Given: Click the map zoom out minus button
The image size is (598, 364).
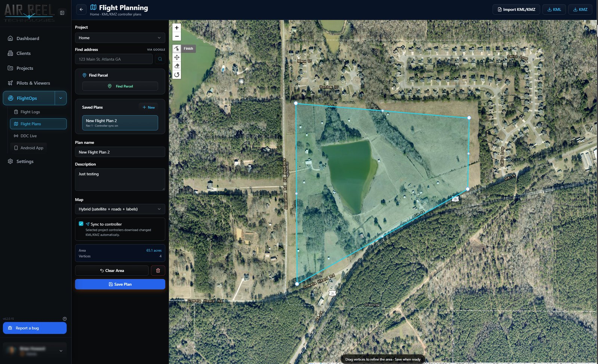Looking at the screenshot, I should tap(177, 36).
